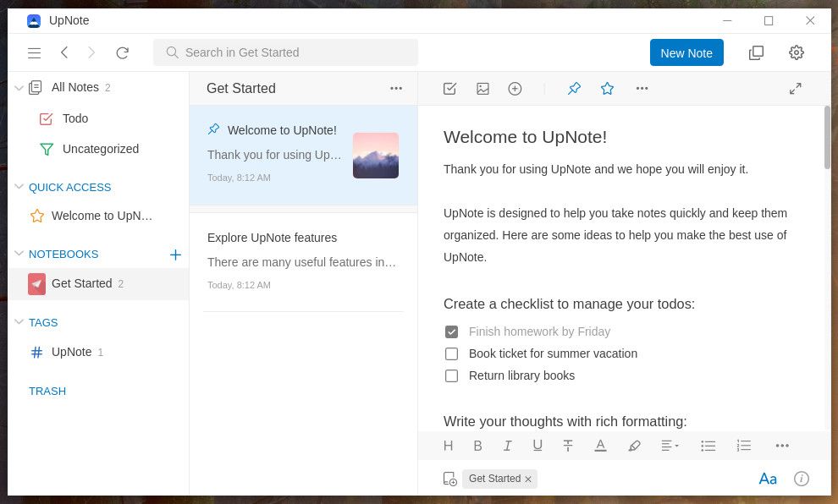
Task: Uncheck Finish homework by Friday
Action: 451,331
